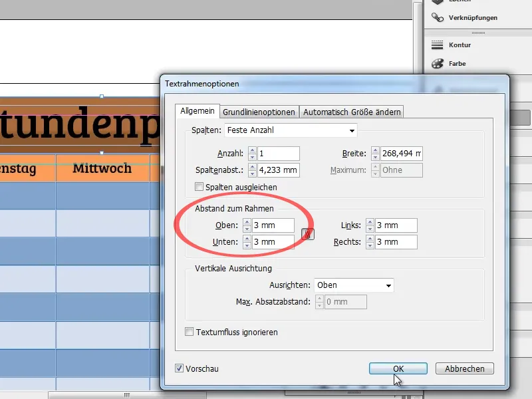Decrease Breite with the down stepper
The height and width of the screenshot is (399, 532).
(375, 157)
